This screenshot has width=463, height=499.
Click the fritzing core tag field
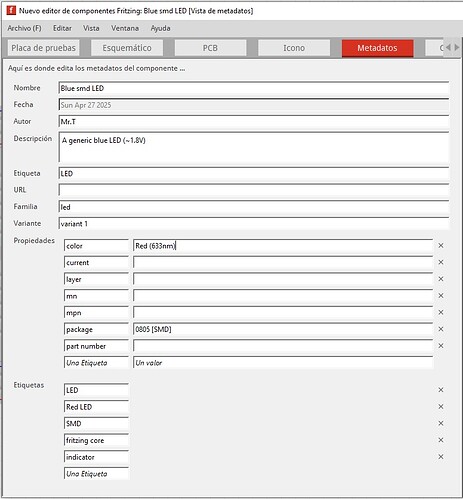pos(96,440)
